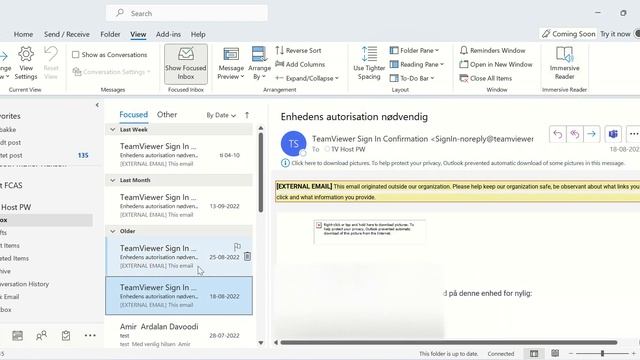Select the TeamViewer email dated 18-08-2022
The height and width of the screenshot is (360, 640).
coord(179,296)
